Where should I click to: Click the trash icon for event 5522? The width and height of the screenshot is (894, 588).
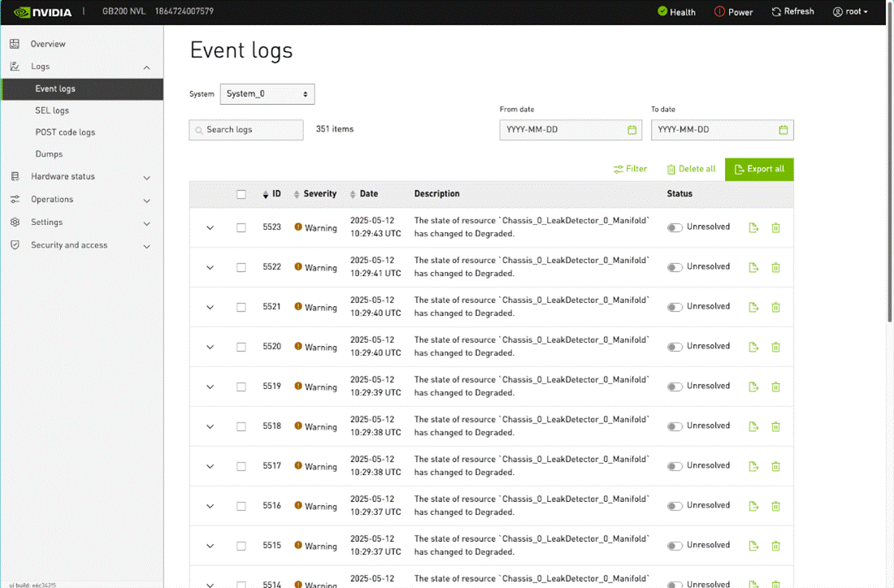pos(775,268)
